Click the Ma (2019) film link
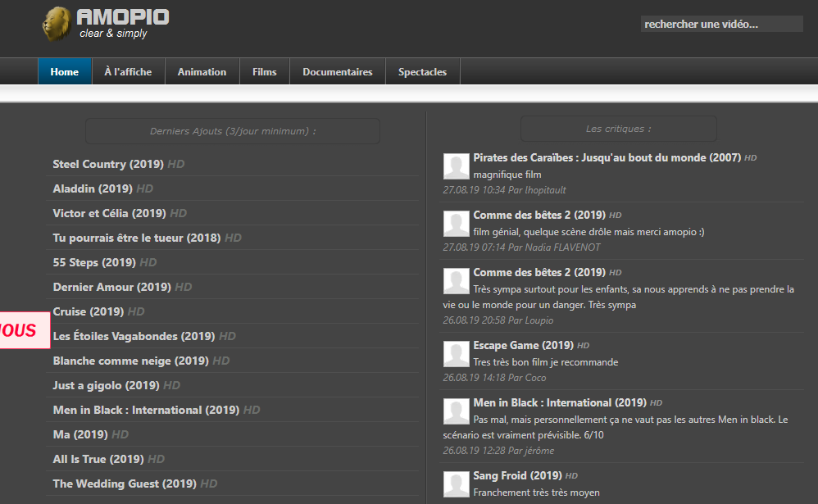Viewport: 818px width, 504px height. coord(80,434)
